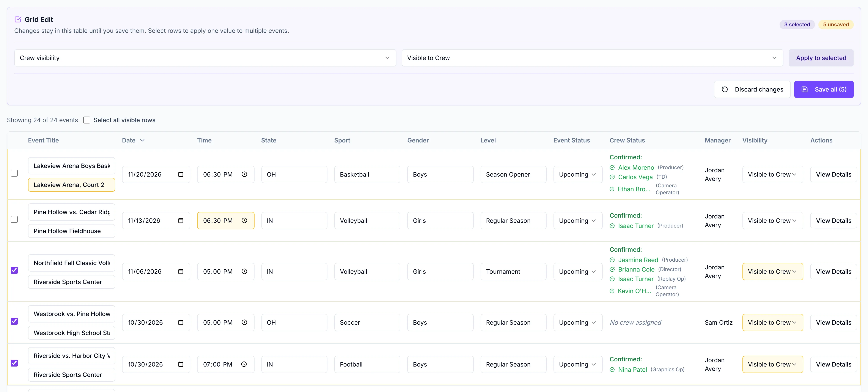The image size is (868, 392).
Task: Click Discard changes button
Action: 752,89
